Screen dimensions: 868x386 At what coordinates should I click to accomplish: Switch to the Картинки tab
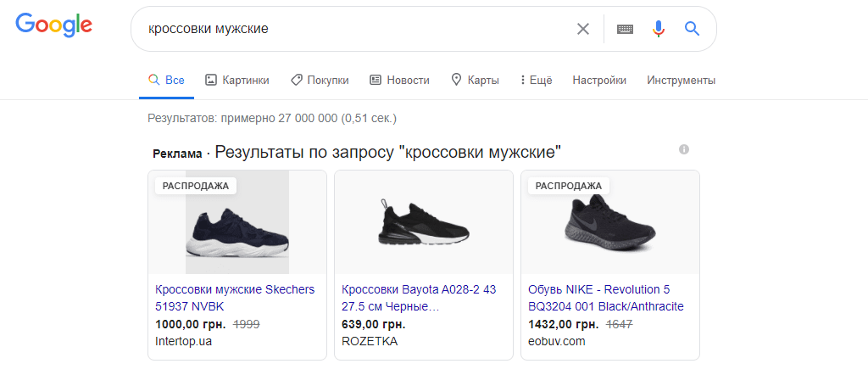point(237,81)
